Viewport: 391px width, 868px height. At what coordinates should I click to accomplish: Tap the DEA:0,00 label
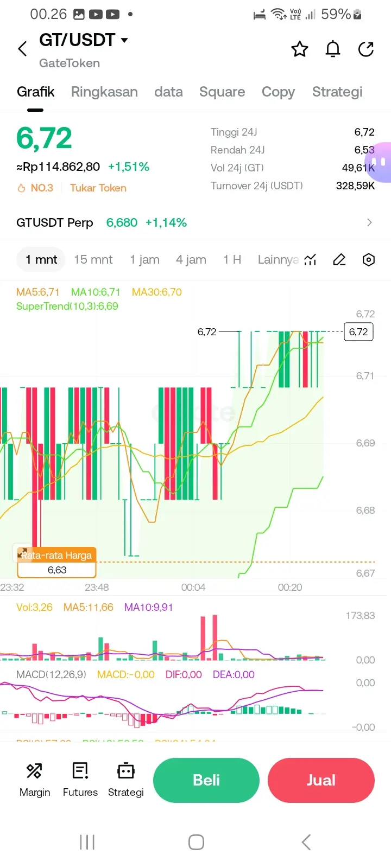234,674
